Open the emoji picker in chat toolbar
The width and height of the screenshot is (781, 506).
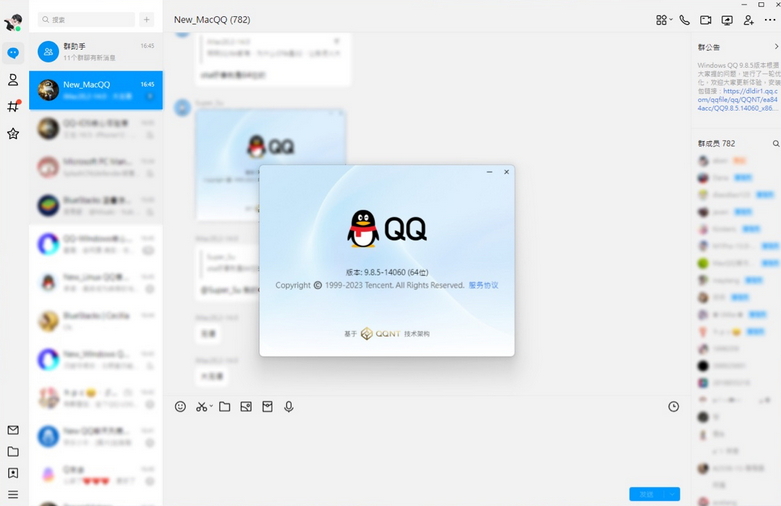180,407
